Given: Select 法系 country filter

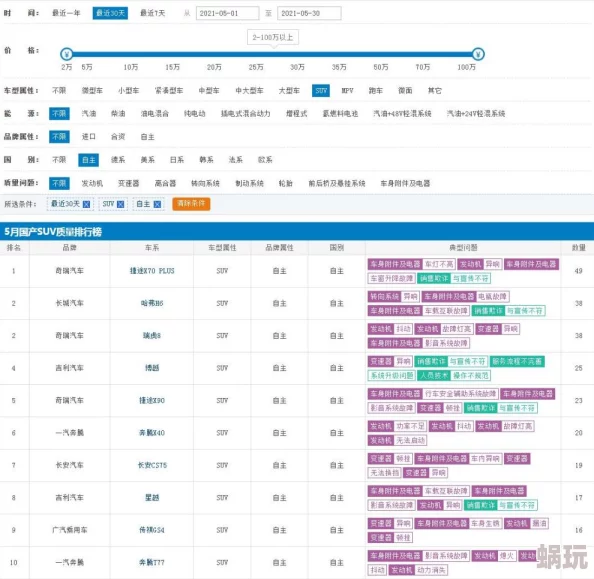Looking at the screenshot, I should (236, 160).
